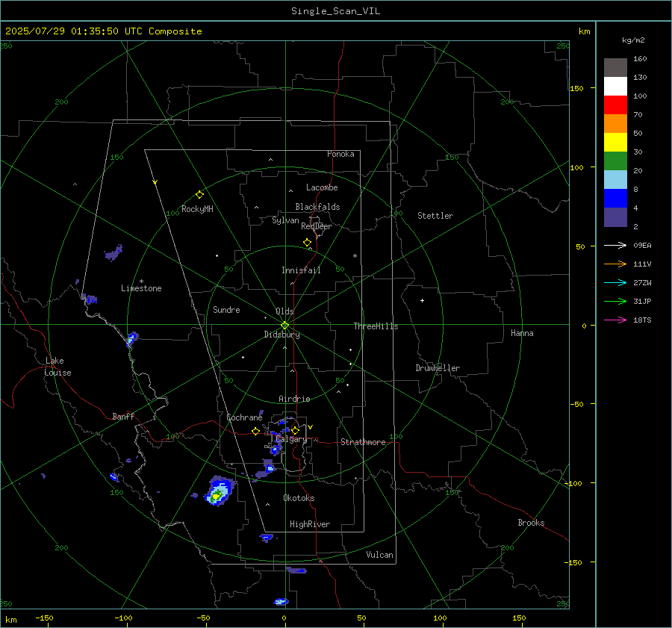672x628 pixels.
Task: Click the Ponoka city label
Action: 340,154
